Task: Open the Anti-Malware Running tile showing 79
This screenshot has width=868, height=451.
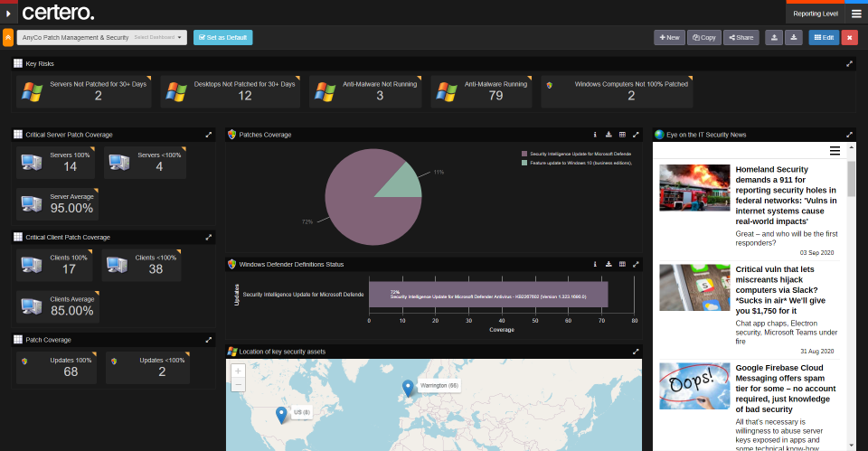Action: (481, 91)
